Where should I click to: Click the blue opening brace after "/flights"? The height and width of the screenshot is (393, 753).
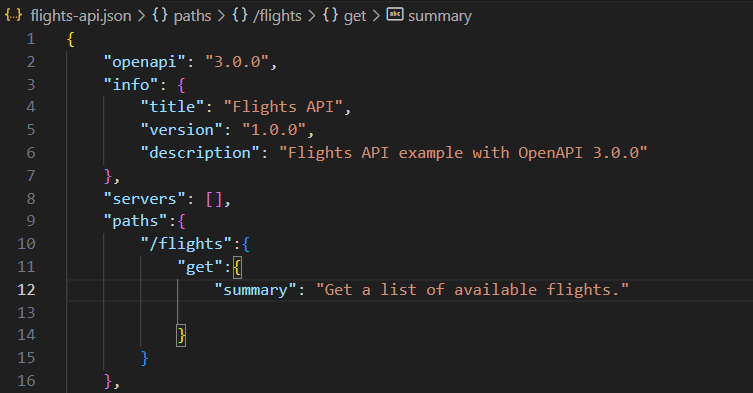(246, 245)
